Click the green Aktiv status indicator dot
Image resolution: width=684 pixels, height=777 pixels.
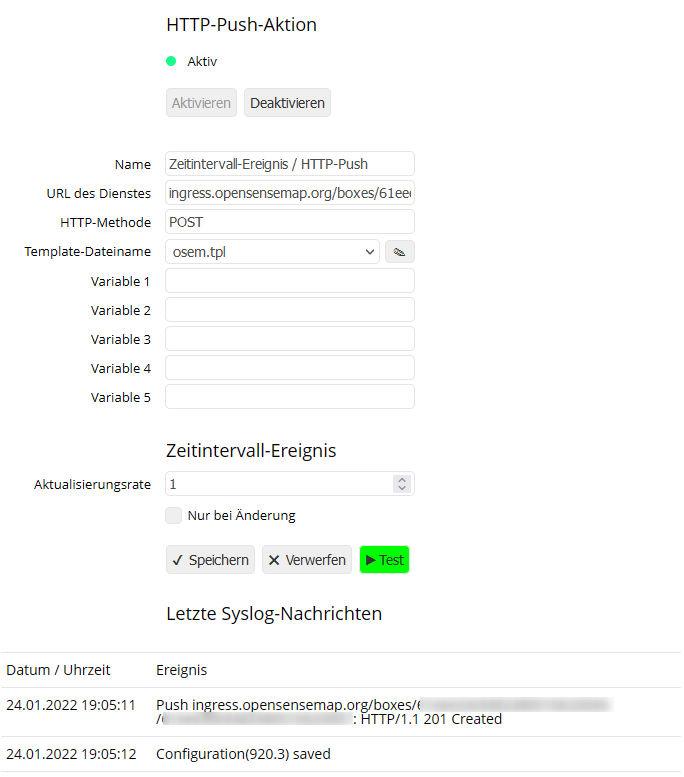[x=171, y=61]
